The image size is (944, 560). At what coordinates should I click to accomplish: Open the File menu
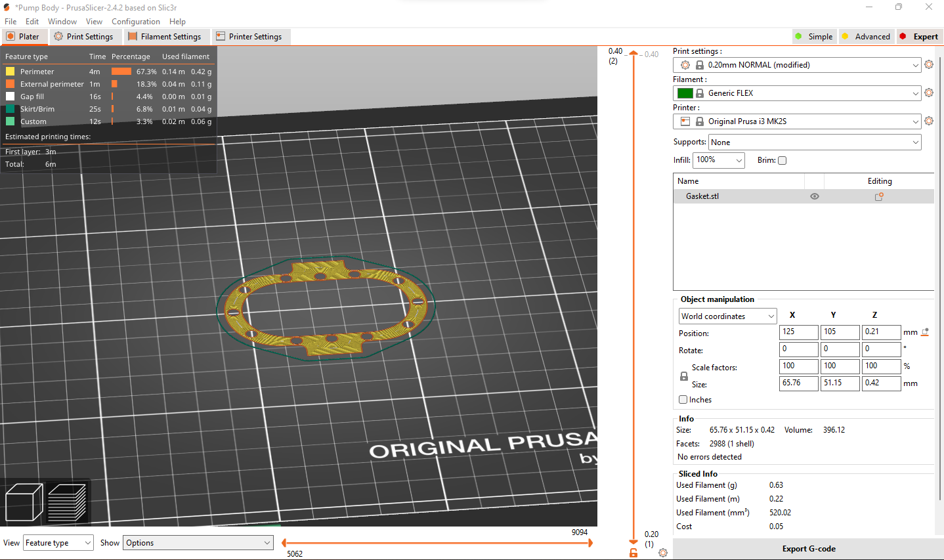click(11, 22)
